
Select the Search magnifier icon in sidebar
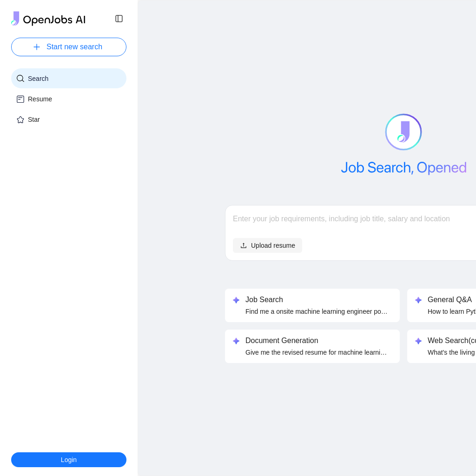(x=20, y=78)
